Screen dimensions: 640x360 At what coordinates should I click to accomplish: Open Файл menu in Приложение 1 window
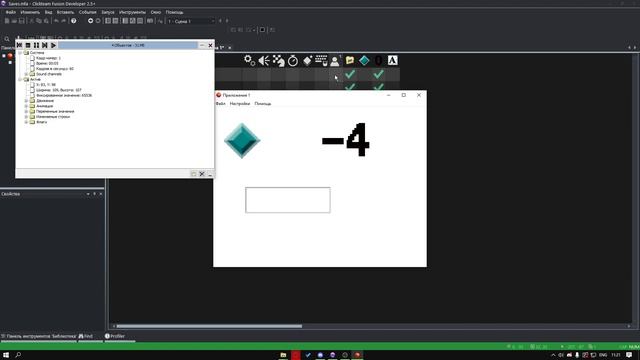[x=220, y=104]
